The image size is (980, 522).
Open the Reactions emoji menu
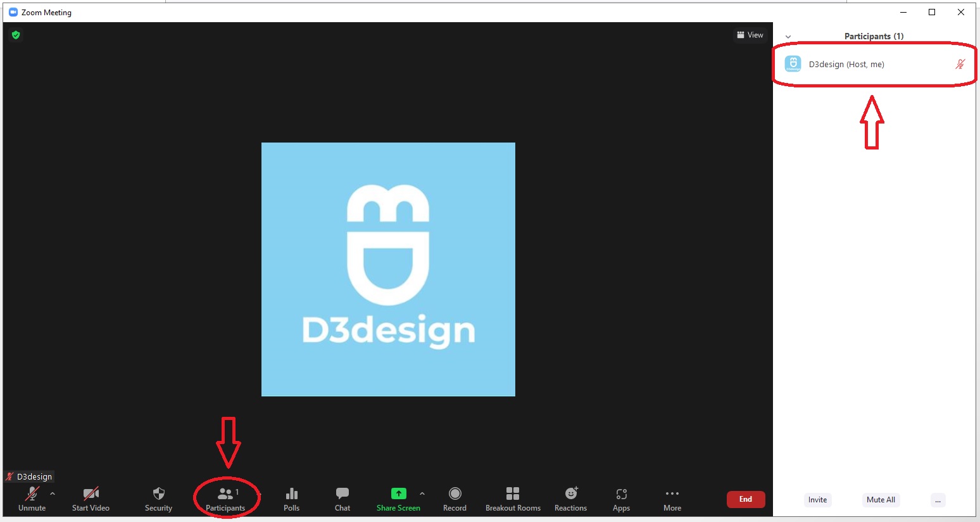point(571,499)
